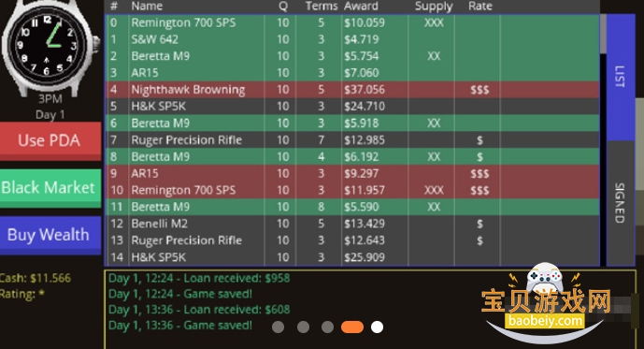644x349 pixels.
Task: Select contract 2 Beretta M9
Action: 352,56
